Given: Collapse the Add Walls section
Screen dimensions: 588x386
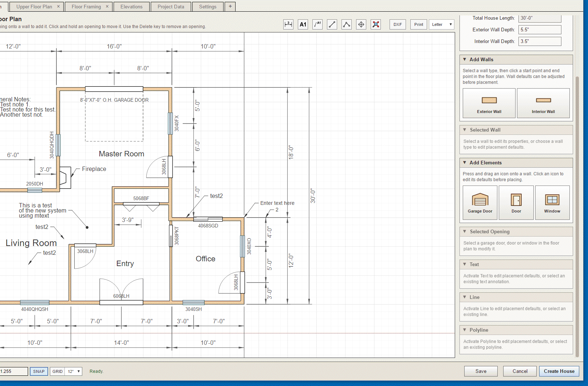Looking at the screenshot, I should [465, 59].
